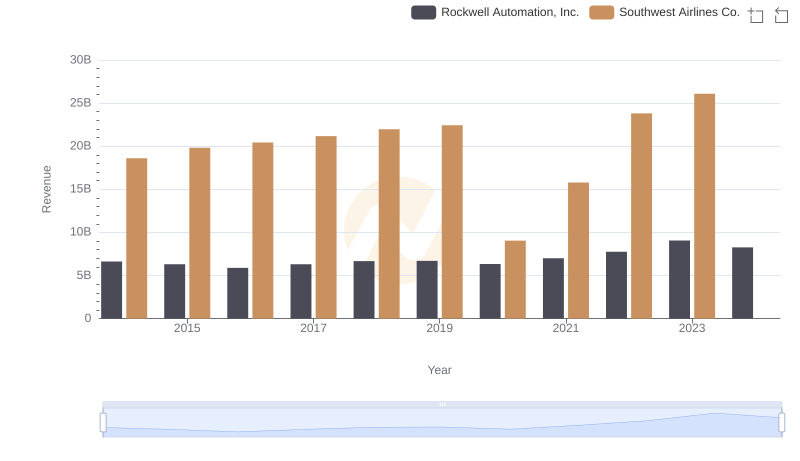Select the Rockwell Automation bar for 2019
Image resolution: width=800 pixels, height=461 pixels.
point(427,290)
